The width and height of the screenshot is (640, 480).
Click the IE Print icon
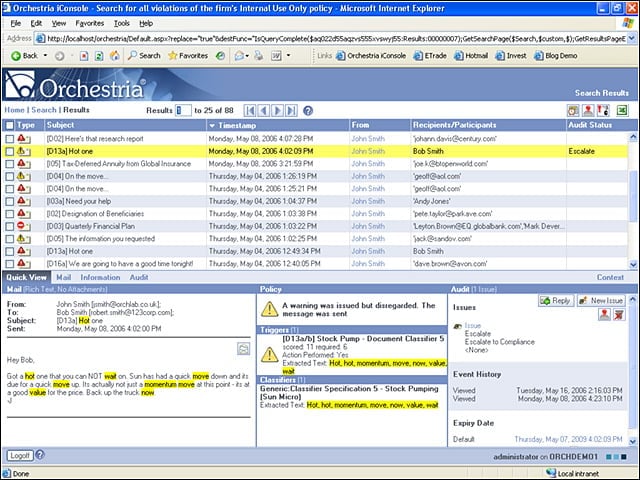tap(258, 56)
